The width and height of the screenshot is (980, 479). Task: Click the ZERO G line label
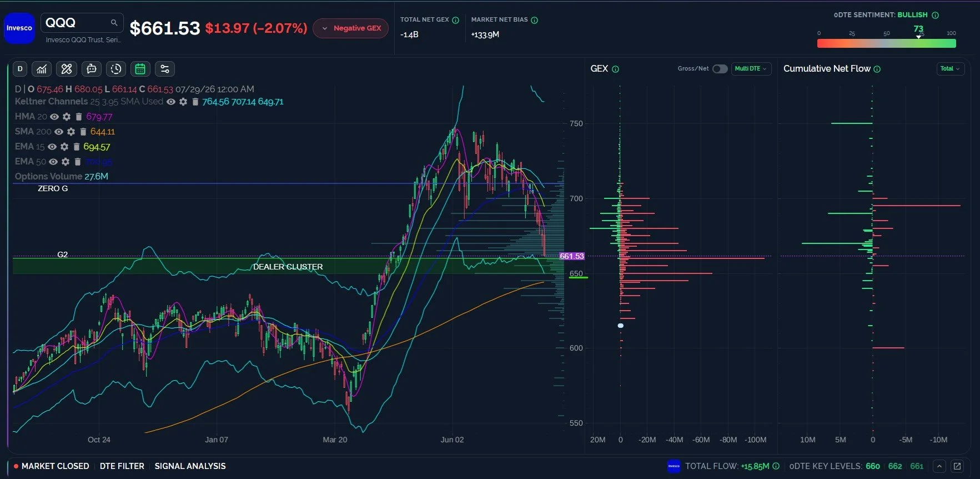[x=53, y=188]
